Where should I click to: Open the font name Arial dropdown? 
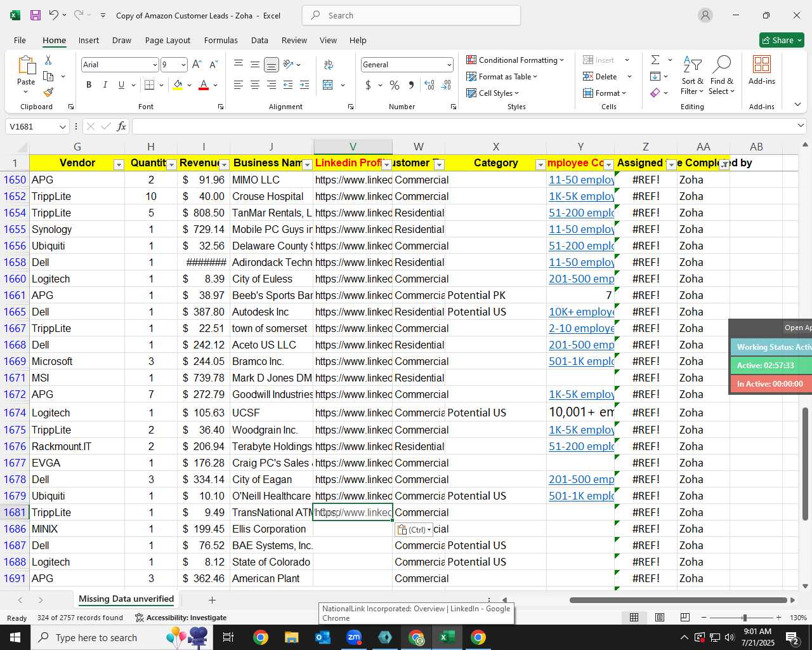click(x=154, y=65)
